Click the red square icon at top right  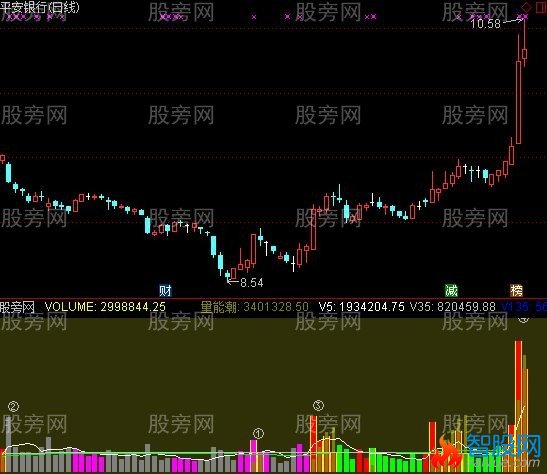click(x=541, y=7)
